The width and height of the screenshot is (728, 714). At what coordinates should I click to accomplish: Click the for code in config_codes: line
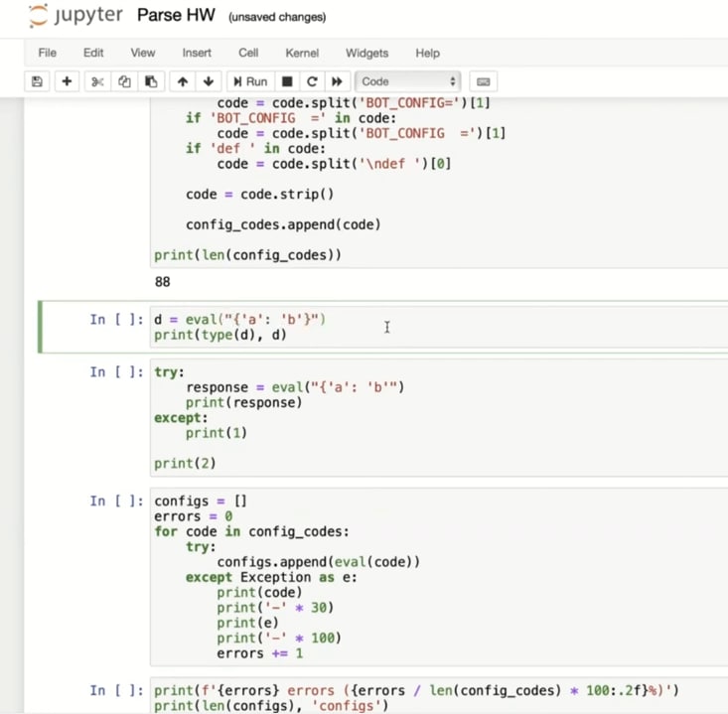(251, 531)
